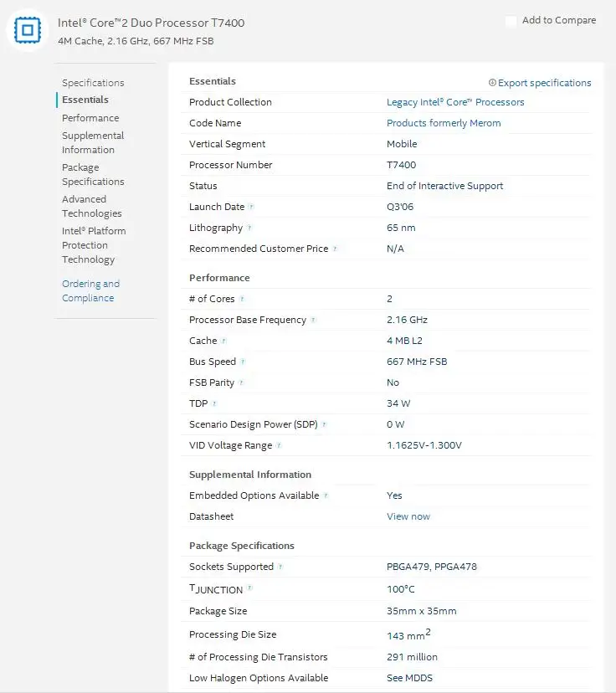The width and height of the screenshot is (616, 693).
Task: Check the Add to Compare checkbox
Action: [x=511, y=21]
